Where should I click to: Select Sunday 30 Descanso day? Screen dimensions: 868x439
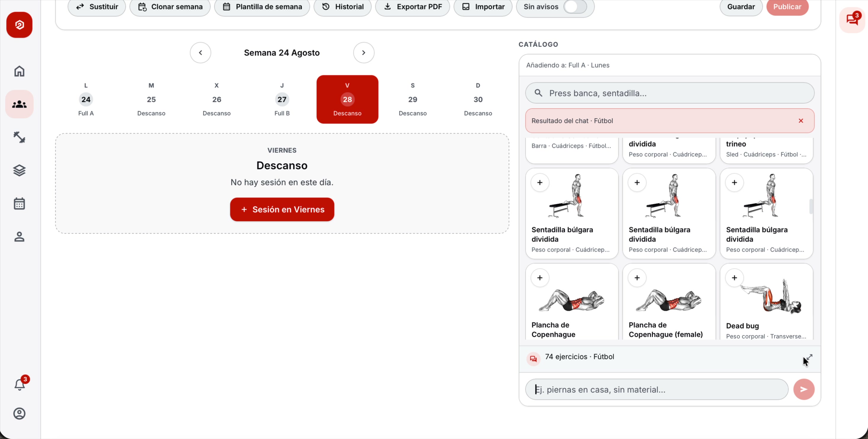(478, 99)
